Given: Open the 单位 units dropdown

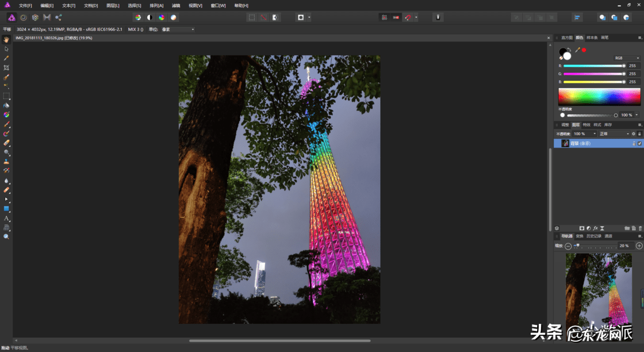Looking at the screenshot, I should coord(178,29).
